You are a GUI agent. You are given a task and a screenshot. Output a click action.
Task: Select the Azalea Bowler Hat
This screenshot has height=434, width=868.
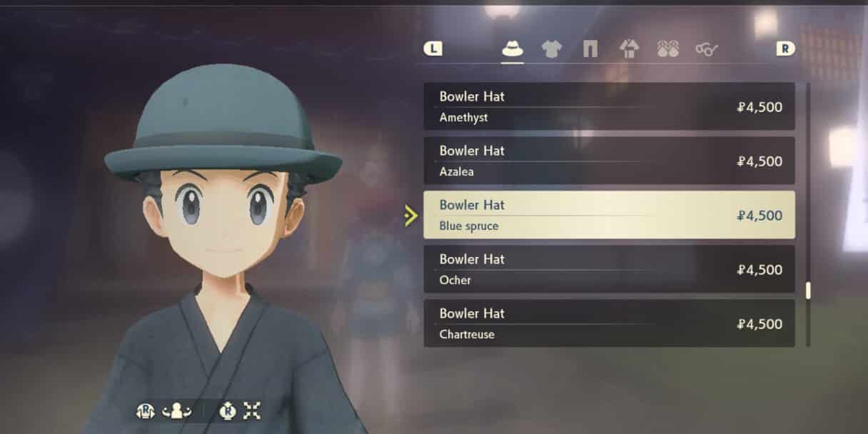point(609,161)
